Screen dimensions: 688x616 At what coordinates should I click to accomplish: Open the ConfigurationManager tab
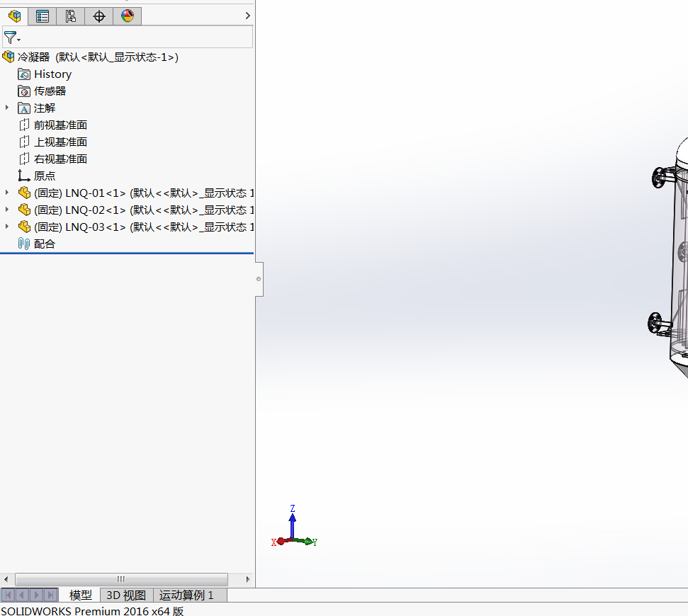pos(71,16)
